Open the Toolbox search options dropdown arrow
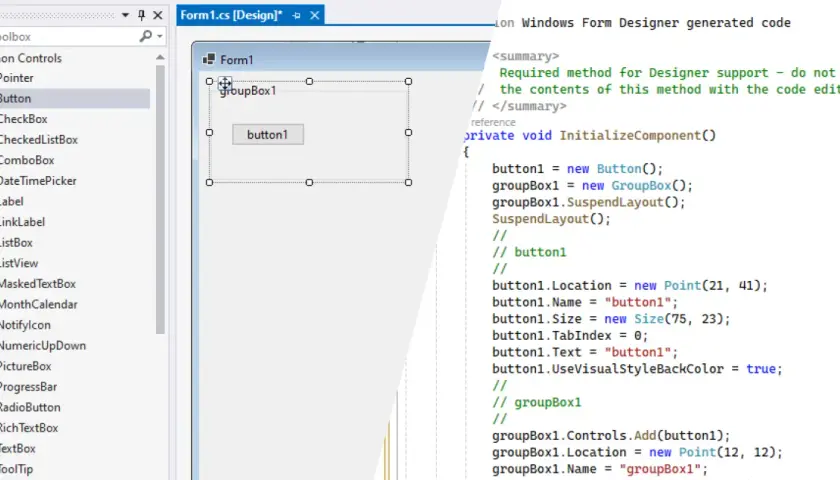 (x=160, y=36)
